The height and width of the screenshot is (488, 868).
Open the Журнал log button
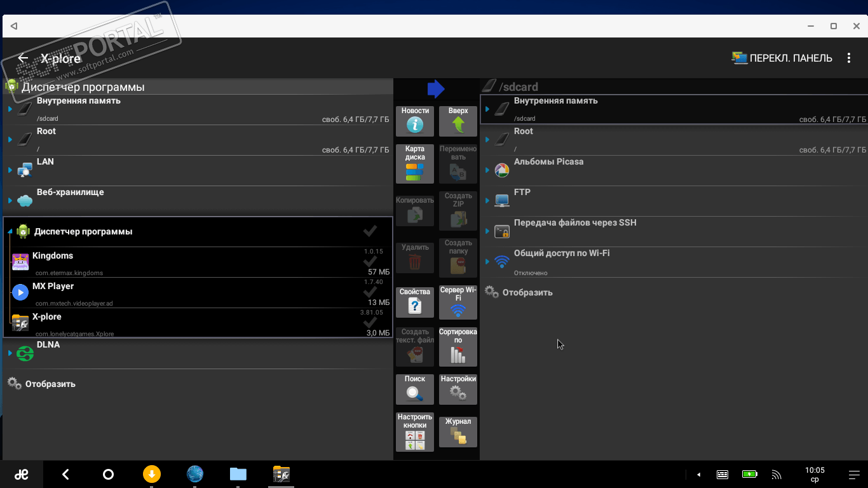click(458, 432)
